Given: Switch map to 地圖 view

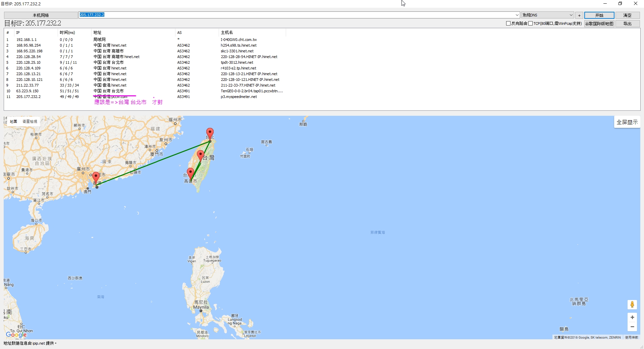Looking at the screenshot, I should pyautogui.click(x=13, y=121).
